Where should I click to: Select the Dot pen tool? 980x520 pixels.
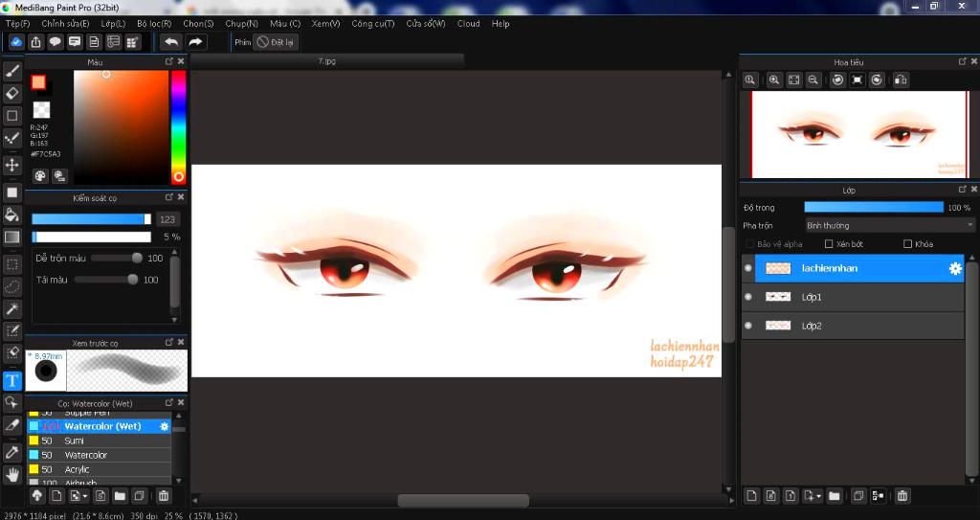11,138
